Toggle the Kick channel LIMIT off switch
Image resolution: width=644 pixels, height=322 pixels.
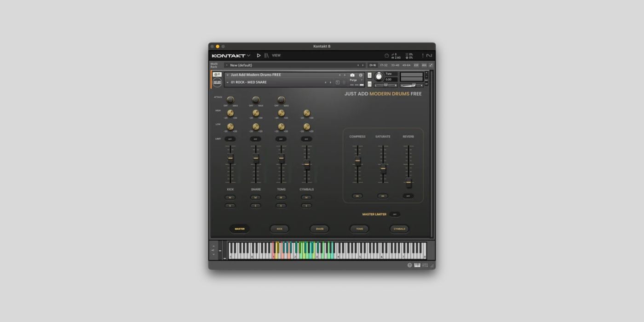(230, 138)
